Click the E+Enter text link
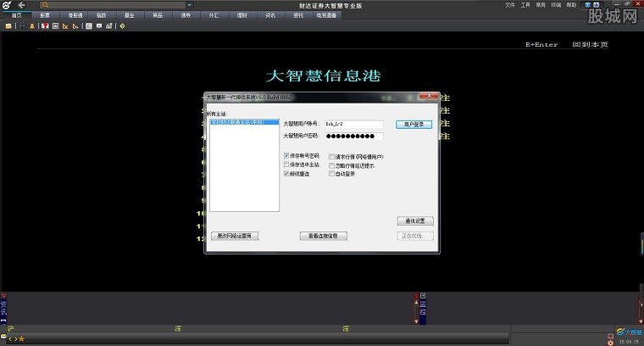This screenshot has height=346, width=644. click(x=541, y=44)
